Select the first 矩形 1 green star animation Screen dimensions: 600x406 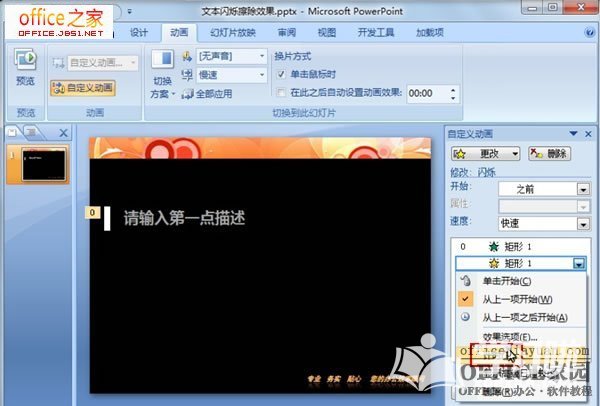coord(520,246)
